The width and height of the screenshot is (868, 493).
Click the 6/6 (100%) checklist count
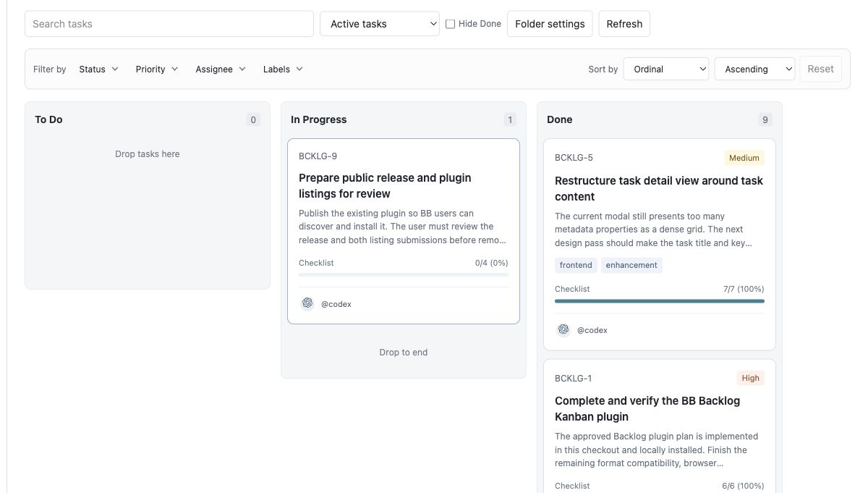(743, 486)
